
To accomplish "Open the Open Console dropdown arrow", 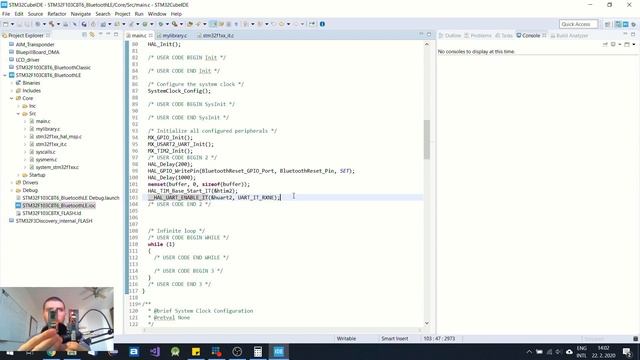I will pyautogui.click(x=634, y=44).
